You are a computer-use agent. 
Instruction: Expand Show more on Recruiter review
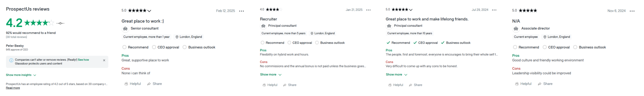coord(270,75)
